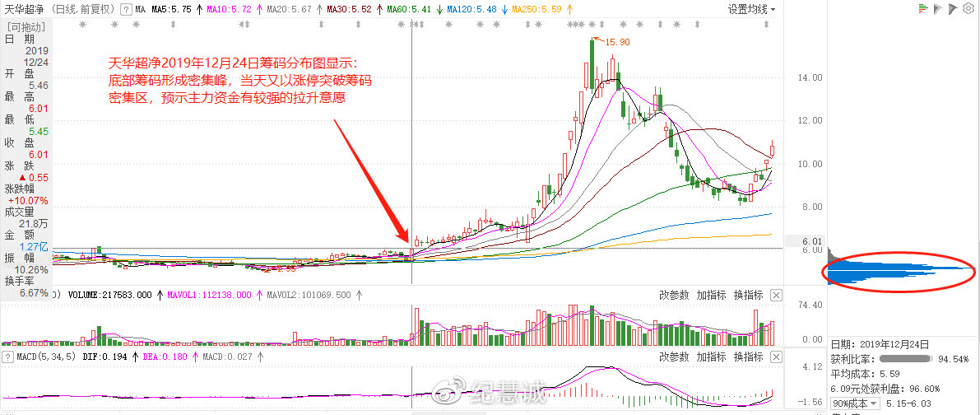The image size is (980, 415).
Task: Click the 天华超净 stock name title
Action: pos(23,9)
